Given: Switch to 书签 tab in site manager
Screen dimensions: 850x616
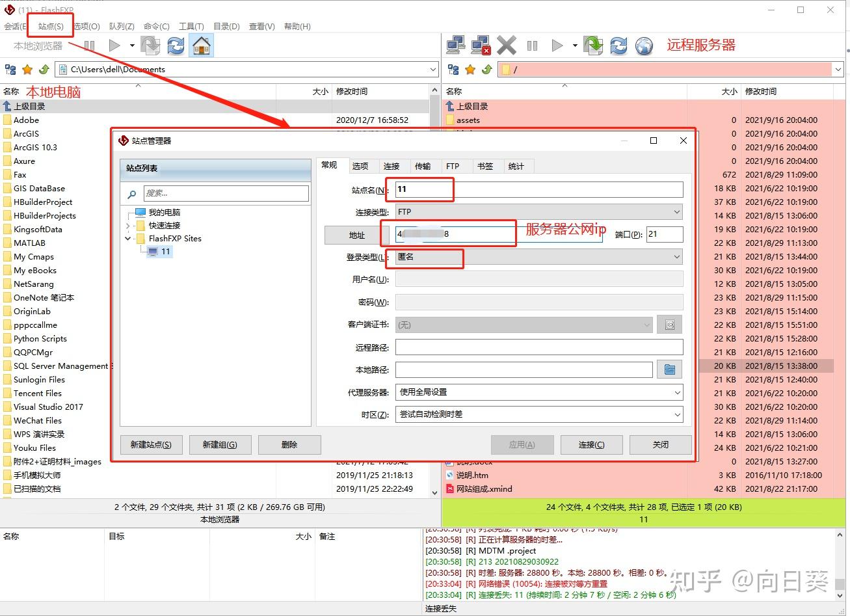Looking at the screenshot, I should 485,167.
